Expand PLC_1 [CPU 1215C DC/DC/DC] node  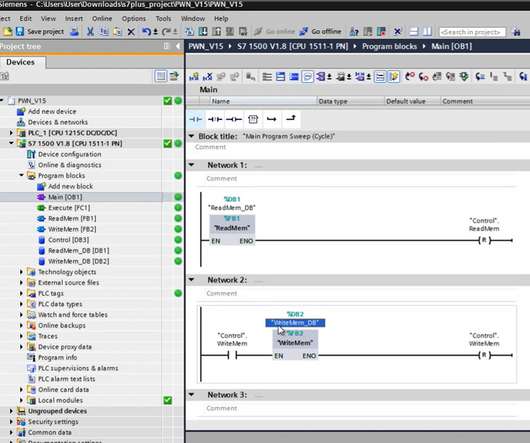[11, 133]
